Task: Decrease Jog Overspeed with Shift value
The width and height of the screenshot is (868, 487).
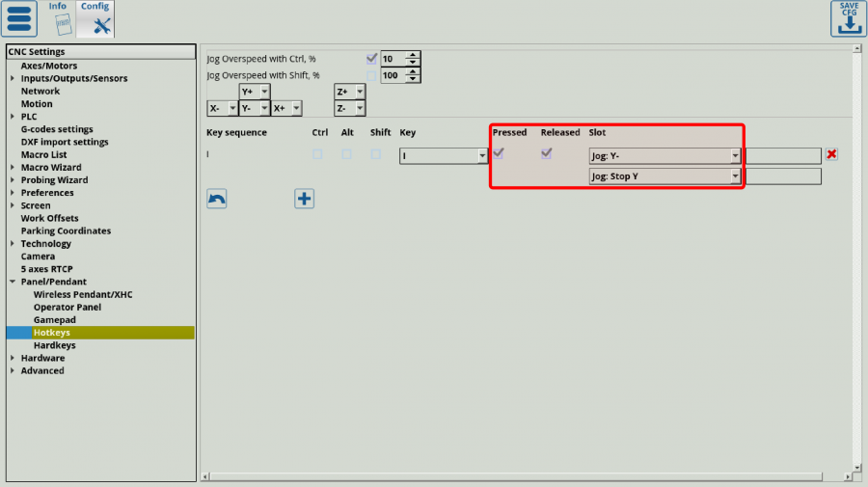Action: point(414,79)
